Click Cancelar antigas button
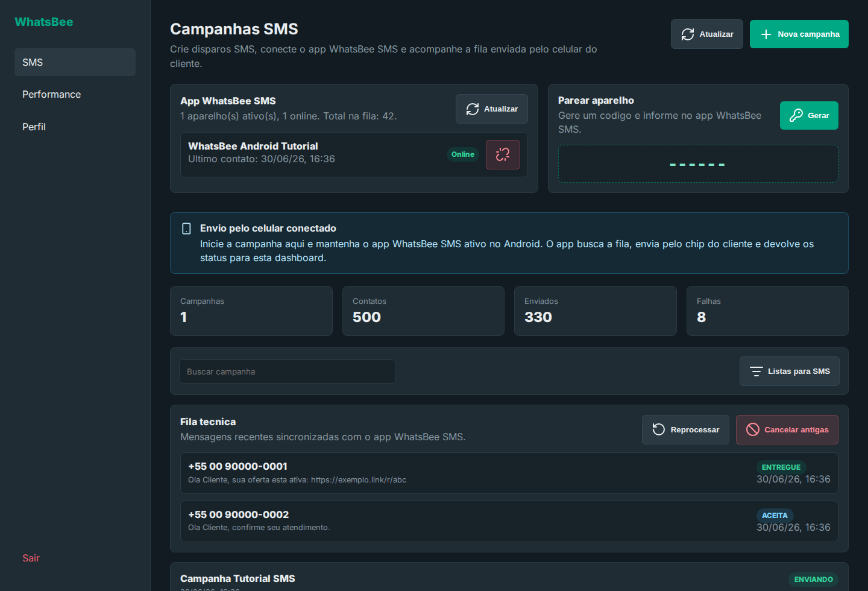This screenshot has width=868, height=591. [x=787, y=430]
